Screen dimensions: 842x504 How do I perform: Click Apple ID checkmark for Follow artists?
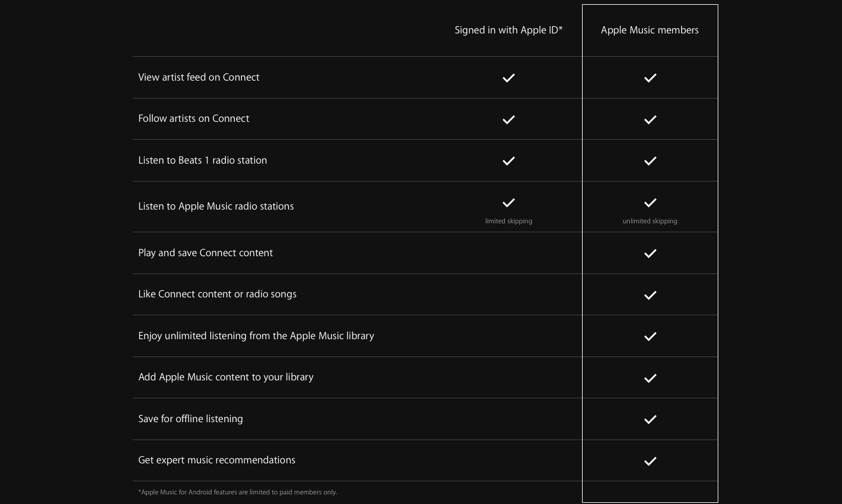coord(509,119)
